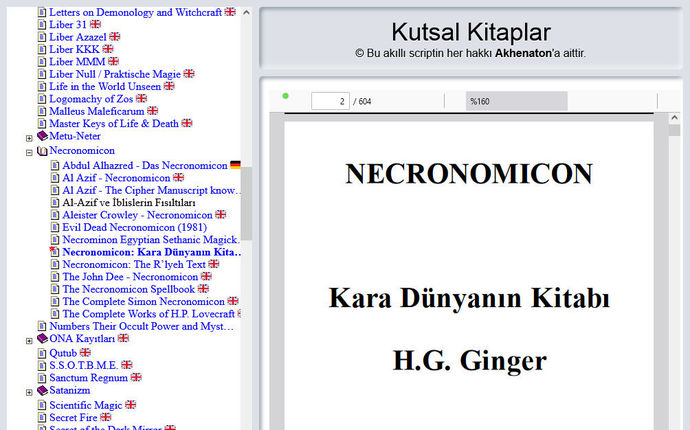
Task: Select Necronomicon: Kara Dünyanın Kitabı entry
Action: tap(152, 252)
